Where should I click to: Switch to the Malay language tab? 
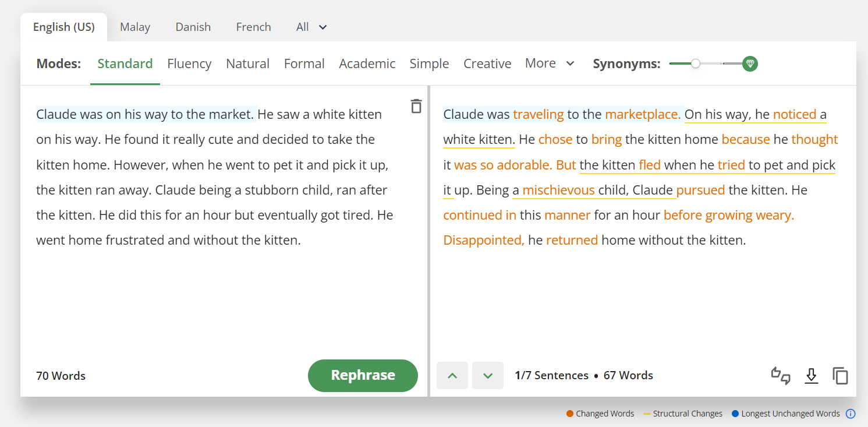click(x=135, y=27)
